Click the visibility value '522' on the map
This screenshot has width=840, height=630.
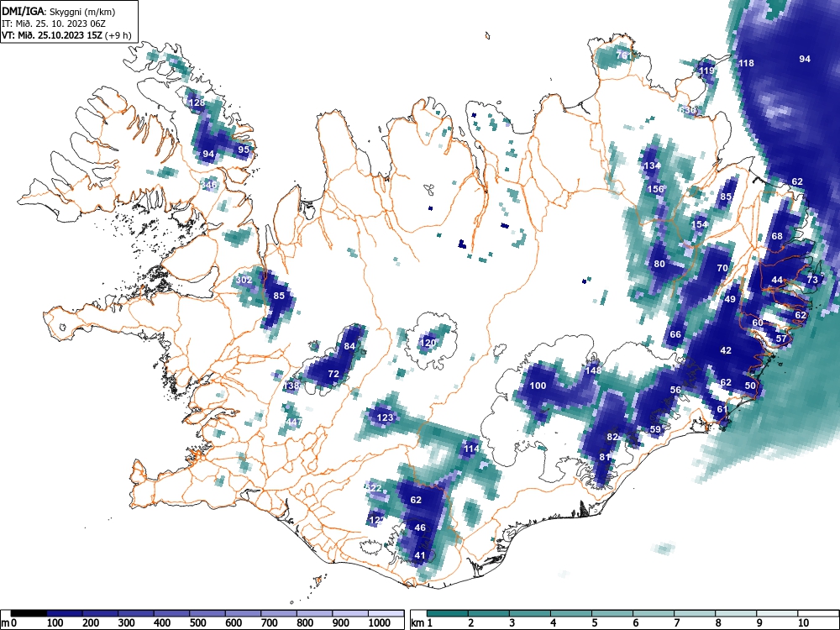point(374,488)
